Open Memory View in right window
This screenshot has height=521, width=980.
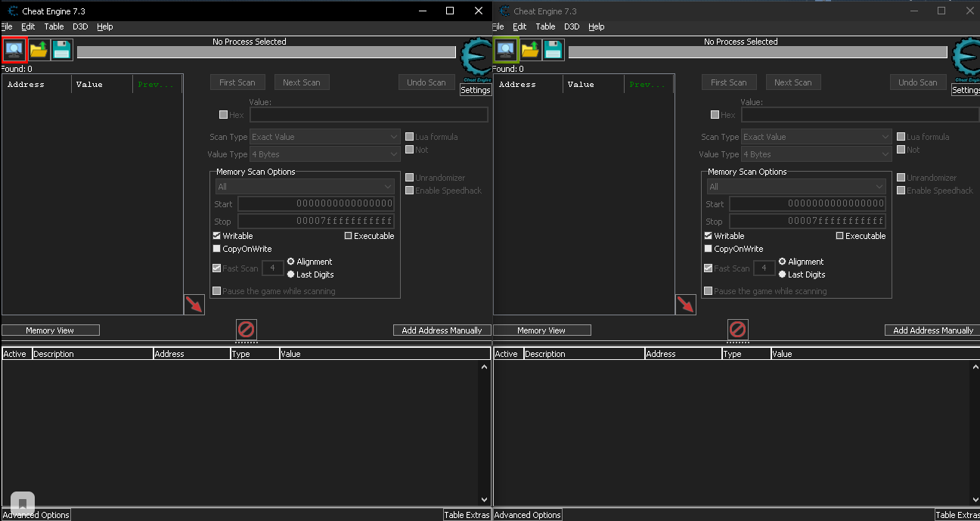click(x=541, y=330)
